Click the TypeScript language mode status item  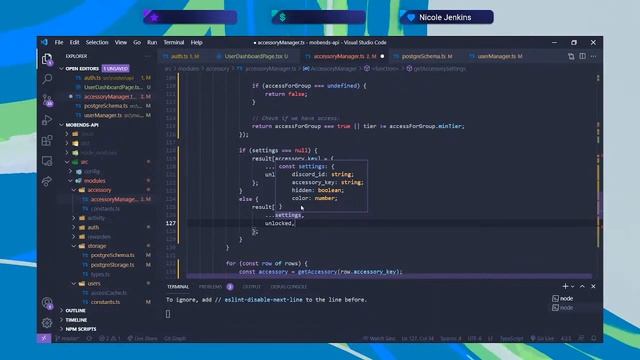pyautogui.click(x=511, y=338)
